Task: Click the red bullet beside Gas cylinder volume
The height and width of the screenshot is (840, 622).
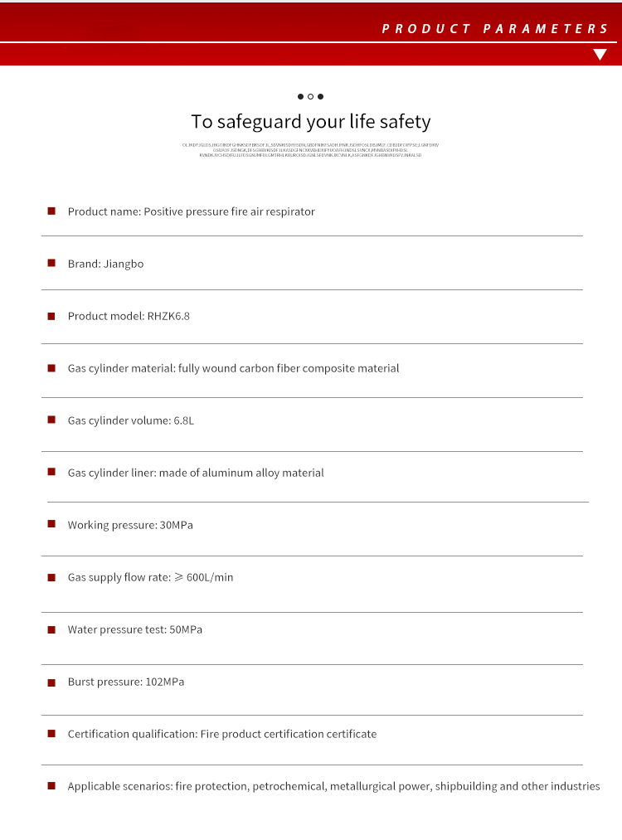Action: click(x=51, y=420)
